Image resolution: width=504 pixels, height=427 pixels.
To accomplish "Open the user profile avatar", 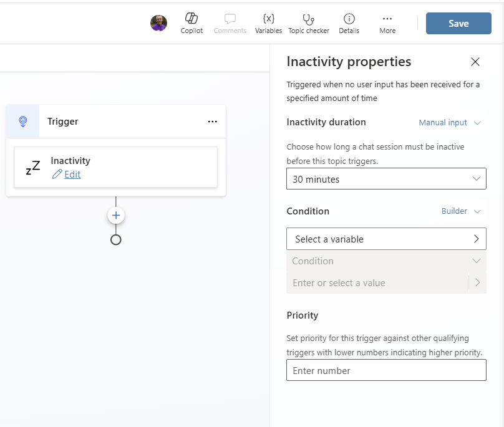I will pos(159,23).
